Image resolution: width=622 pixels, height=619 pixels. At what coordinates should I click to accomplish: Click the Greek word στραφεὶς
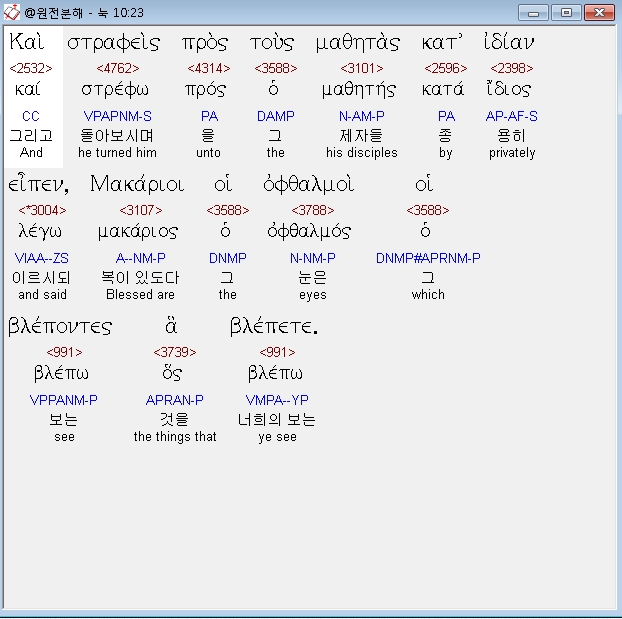point(113,43)
